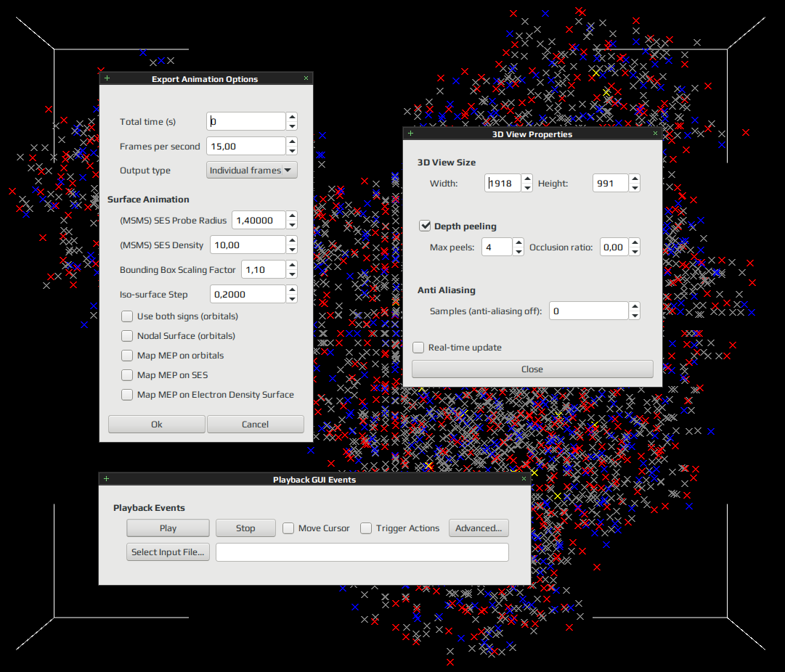Click the (MSMS) SES Density value field
Screen dimensions: 785x672
[248, 245]
